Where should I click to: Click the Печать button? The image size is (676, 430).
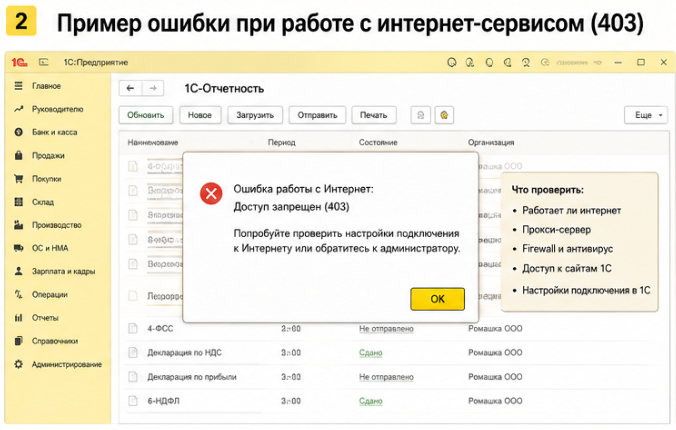(374, 115)
